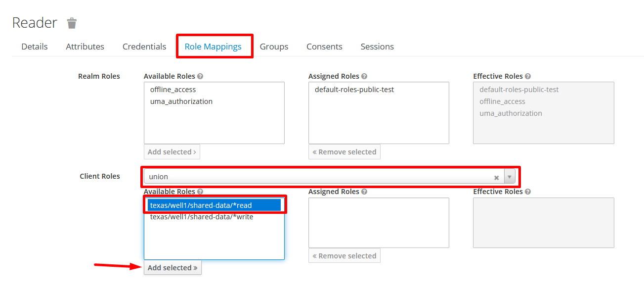Click help icon beside Realm Effective Roles
The height and width of the screenshot is (298, 644).
528,77
